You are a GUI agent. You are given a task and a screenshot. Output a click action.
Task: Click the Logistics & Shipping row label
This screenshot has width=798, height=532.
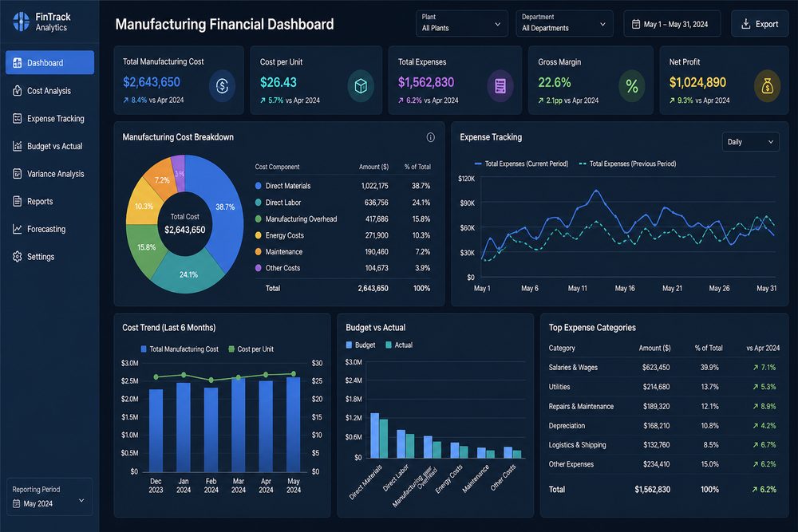[577, 445]
